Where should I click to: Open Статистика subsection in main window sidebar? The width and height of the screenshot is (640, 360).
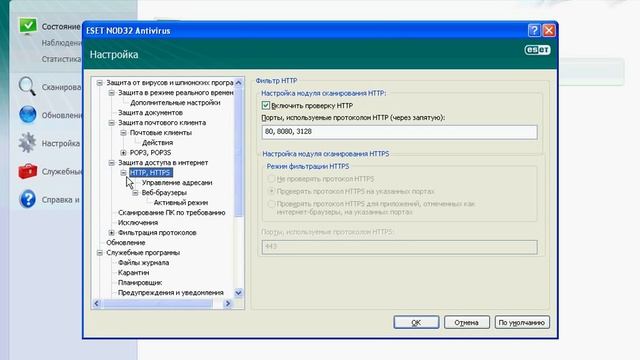coord(61,59)
